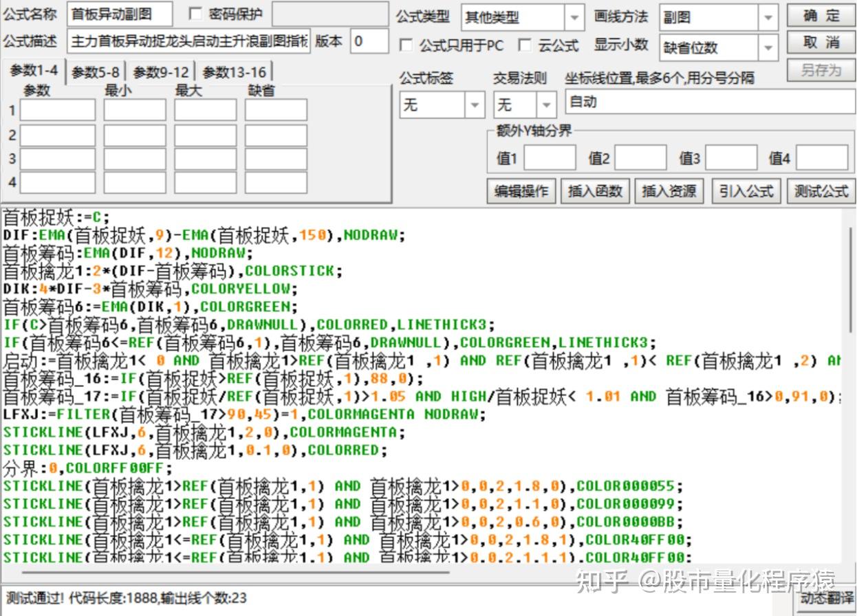Image resolution: width=857 pixels, height=616 pixels.
Task: Click code line 首板捉妖:=C;
Action: click(x=56, y=217)
